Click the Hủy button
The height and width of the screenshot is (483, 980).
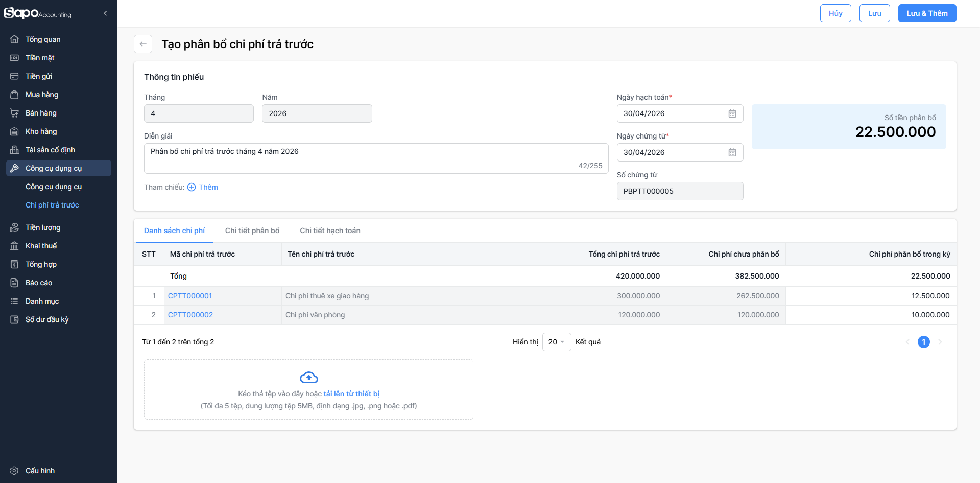[x=835, y=13]
